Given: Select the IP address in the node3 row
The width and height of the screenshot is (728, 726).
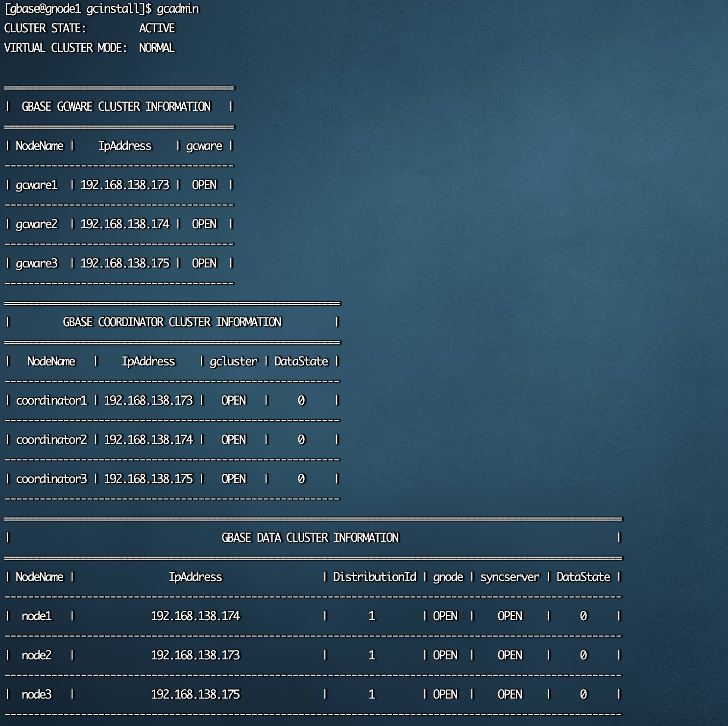Looking at the screenshot, I should (195, 695).
